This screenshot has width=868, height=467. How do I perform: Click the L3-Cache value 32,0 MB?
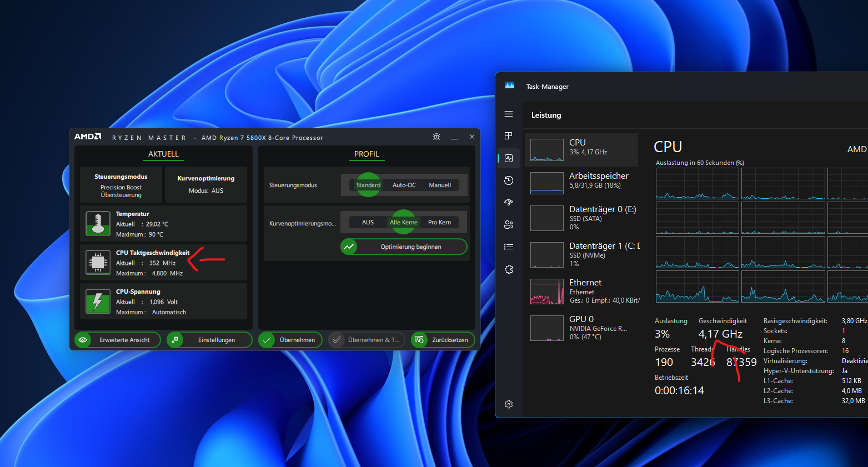[853, 401]
